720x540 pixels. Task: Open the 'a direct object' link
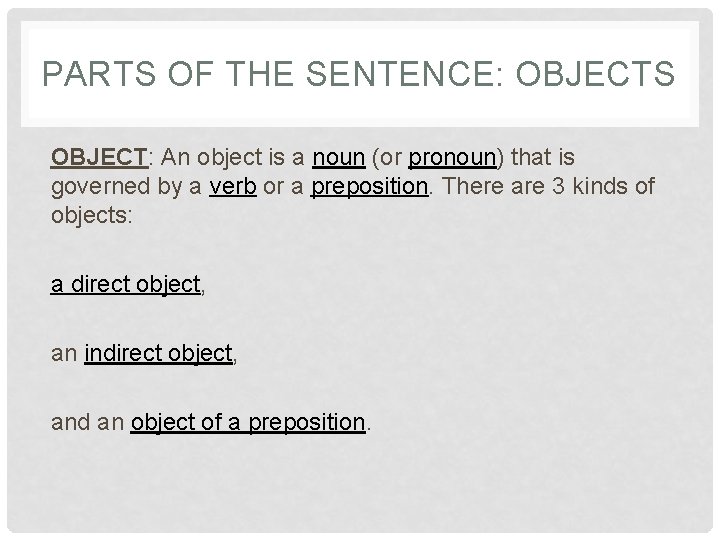126,284
